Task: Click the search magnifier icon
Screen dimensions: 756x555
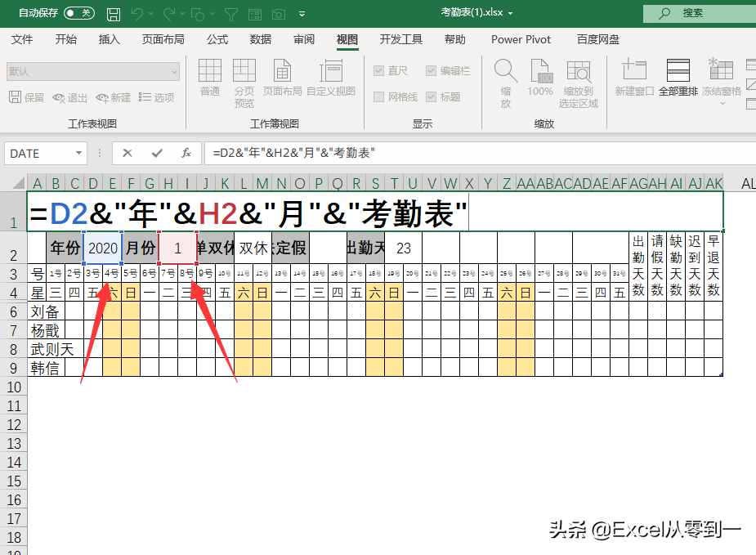Action: click(x=664, y=13)
